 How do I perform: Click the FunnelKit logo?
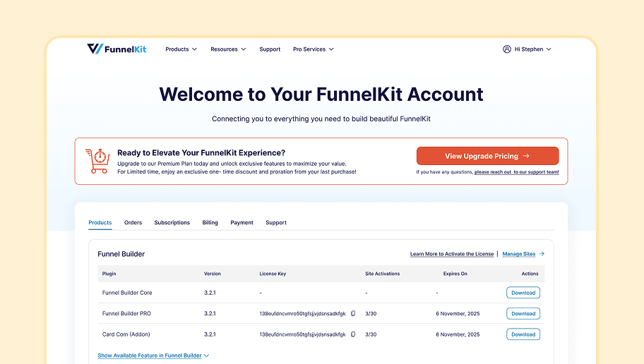point(117,49)
